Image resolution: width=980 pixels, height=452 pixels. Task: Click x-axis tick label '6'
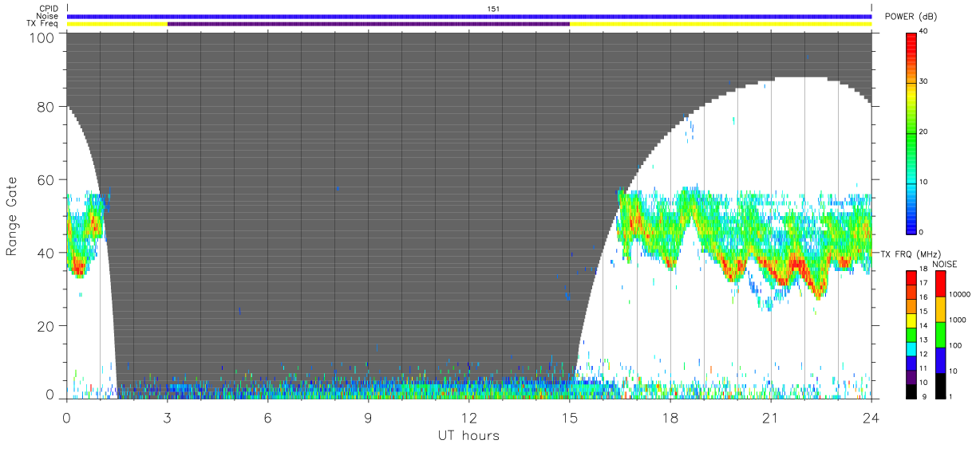tap(268, 417)
